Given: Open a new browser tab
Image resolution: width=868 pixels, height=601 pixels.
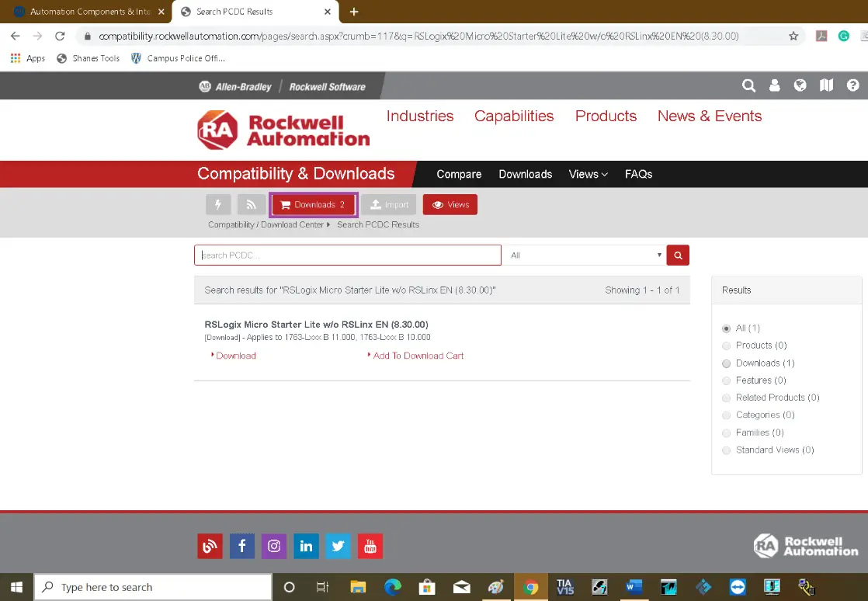Looking at the screenshot, I should [354, 12].
